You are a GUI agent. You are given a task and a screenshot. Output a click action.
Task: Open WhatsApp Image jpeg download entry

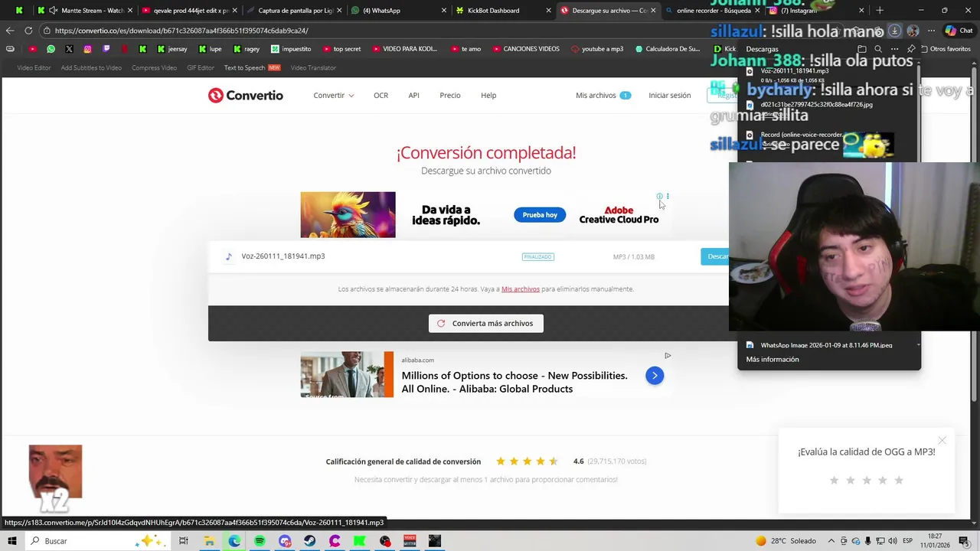click(828, 345)
